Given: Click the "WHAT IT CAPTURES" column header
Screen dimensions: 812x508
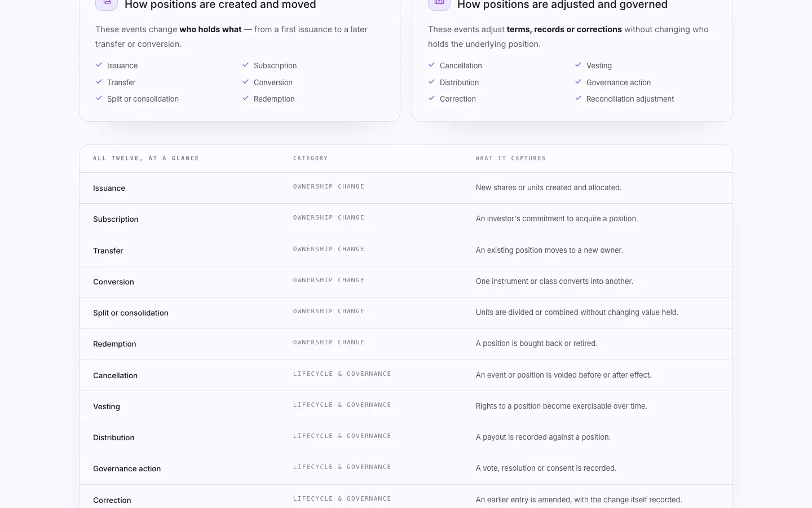Looking at the screenshot, I should [x=511, y=159].
